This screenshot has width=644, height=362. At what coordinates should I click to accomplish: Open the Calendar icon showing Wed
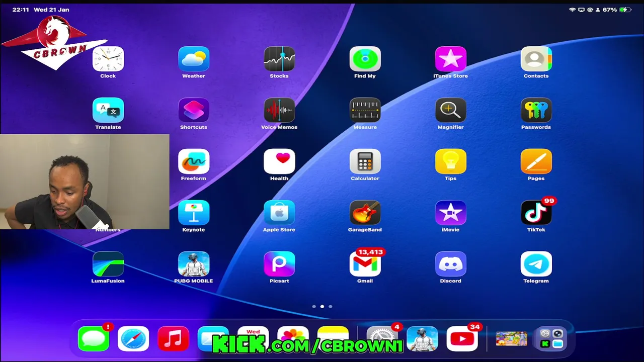pos(253,338)
